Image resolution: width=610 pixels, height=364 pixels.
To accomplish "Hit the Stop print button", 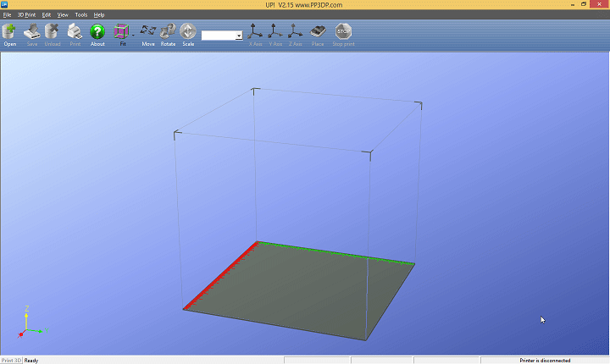I will click(x=343, y=34).
